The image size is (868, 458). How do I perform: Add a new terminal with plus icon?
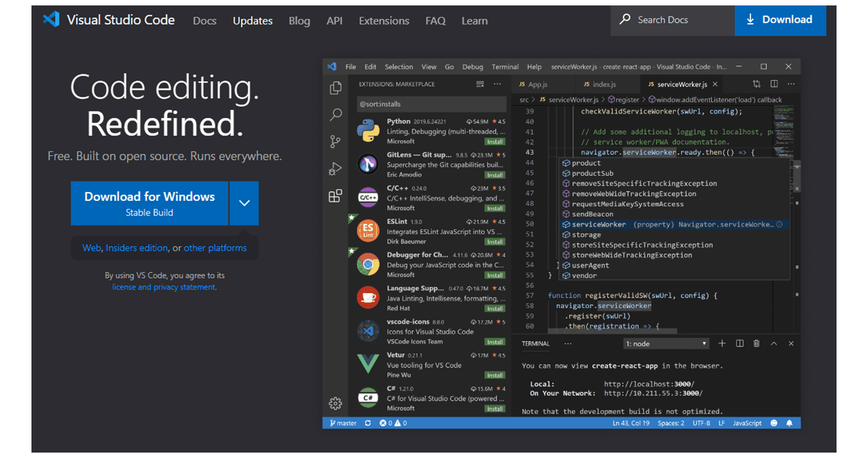722,343
